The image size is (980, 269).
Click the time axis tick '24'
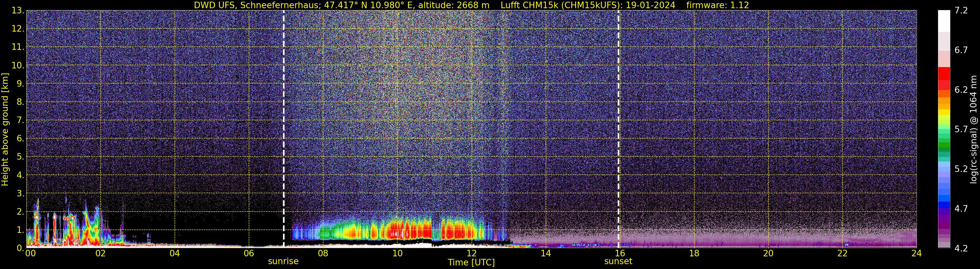(917, 253)
